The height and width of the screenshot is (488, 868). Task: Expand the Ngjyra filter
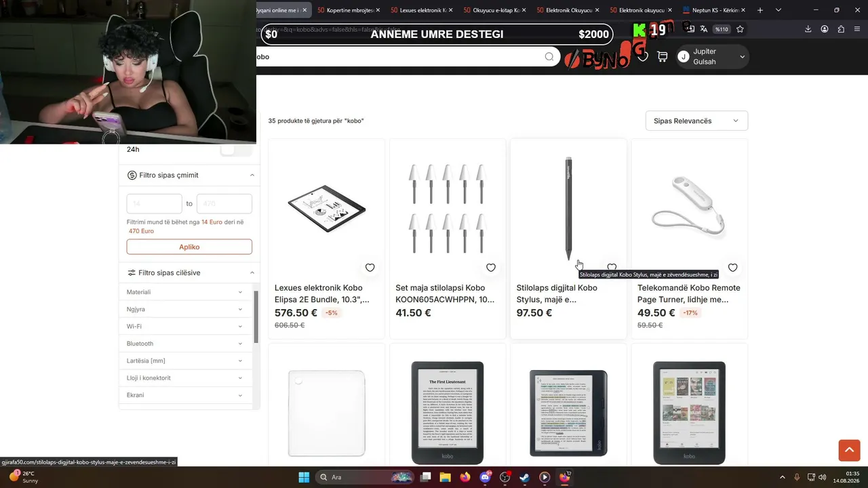184,309
